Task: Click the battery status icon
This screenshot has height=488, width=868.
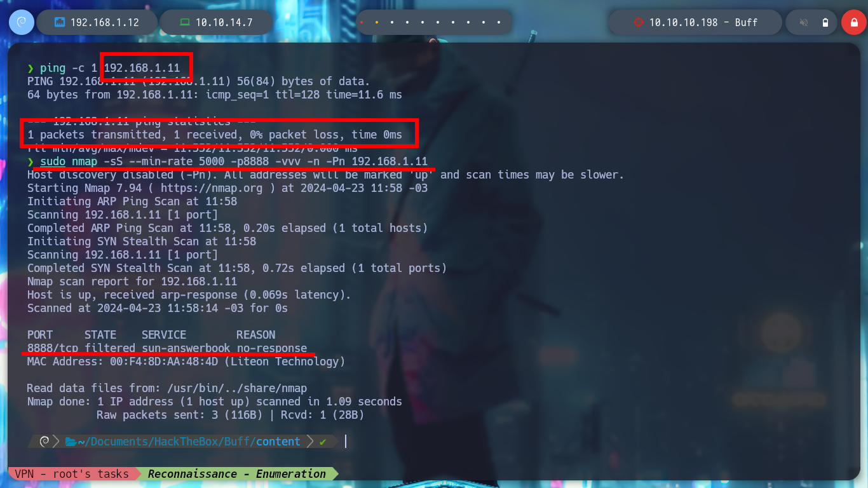Action: (x=825, y=22)
